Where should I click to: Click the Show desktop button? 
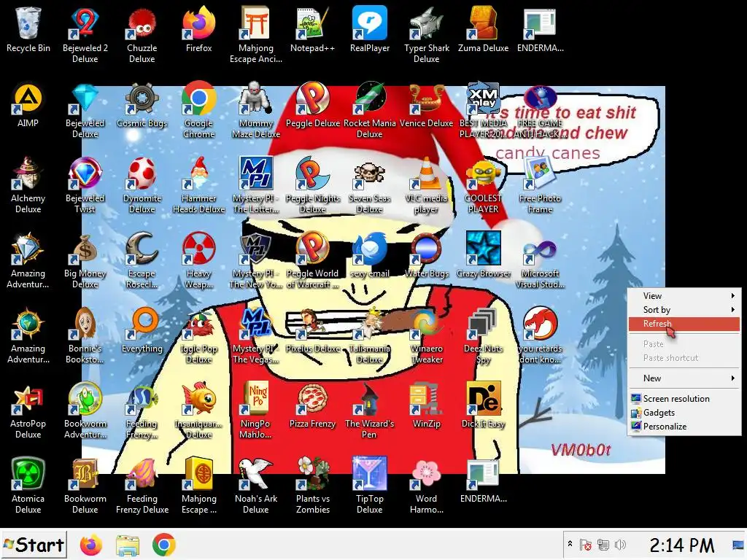(738, 545)
